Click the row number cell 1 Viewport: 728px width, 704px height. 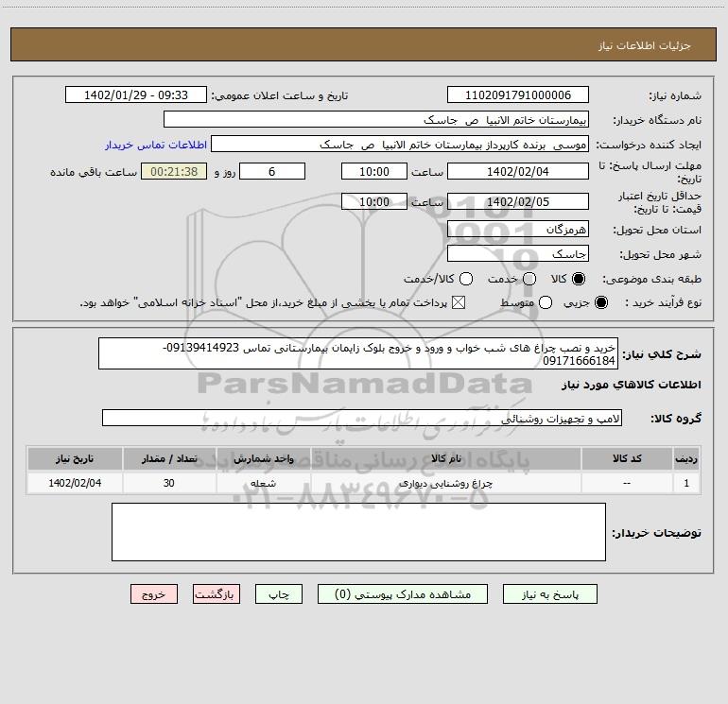tap(686, 483)
